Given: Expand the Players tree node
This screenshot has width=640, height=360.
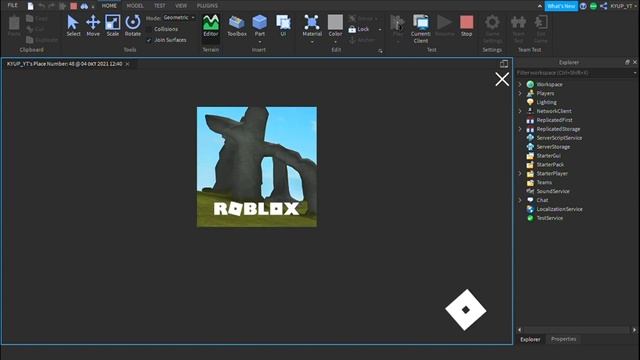Looking at the screenshot, I should point(520,93).
